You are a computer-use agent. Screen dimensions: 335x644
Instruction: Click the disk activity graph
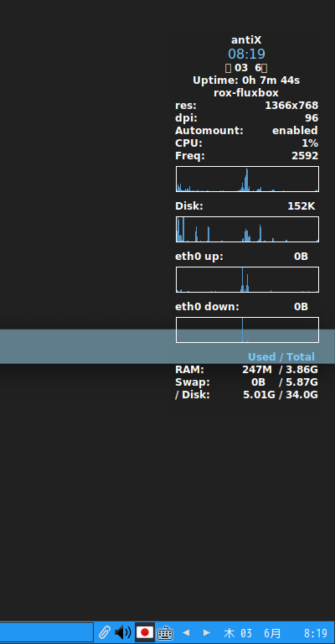pyautogui.click(x=247, y=229)
